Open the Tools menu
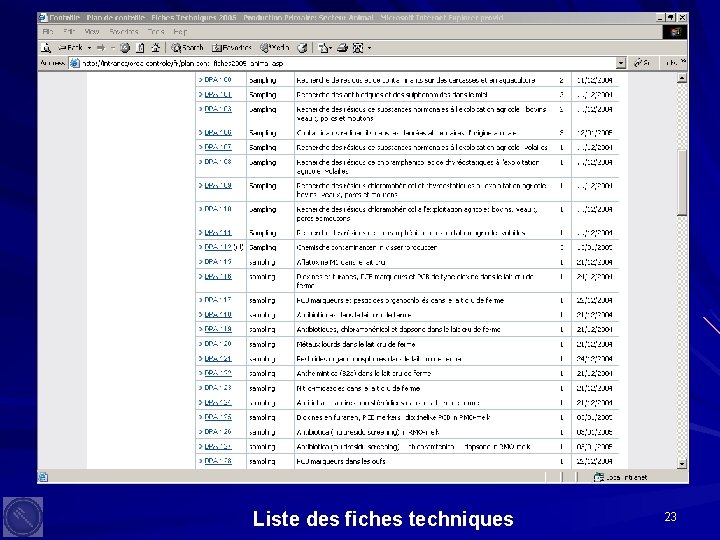This screenshot has height=540, width=720. click(x=156, y=32)
